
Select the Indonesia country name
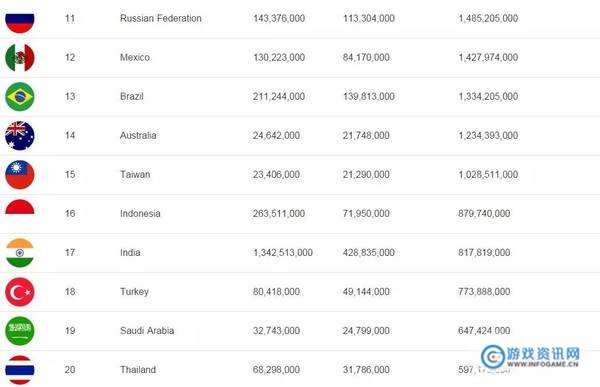(140, 214)
